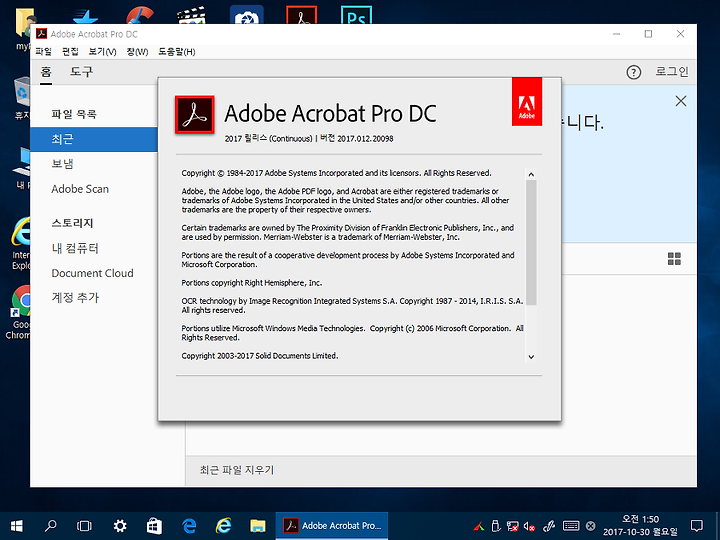Select 최근 in the sidebar
The height and width of the screenshot is (540, 720).
[94, 139]
